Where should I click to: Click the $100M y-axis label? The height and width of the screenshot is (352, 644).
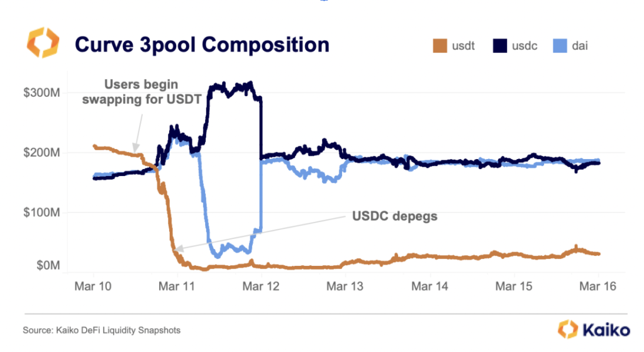(42, 209)
